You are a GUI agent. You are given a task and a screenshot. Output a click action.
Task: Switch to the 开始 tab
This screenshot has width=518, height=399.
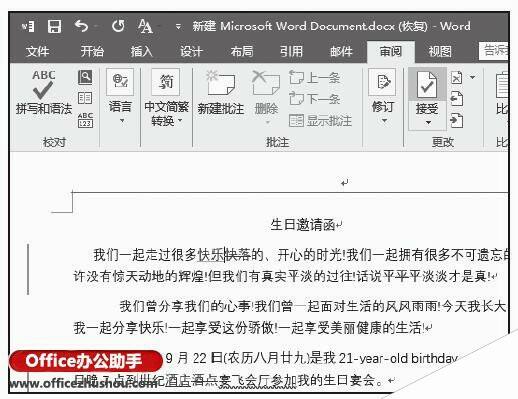[92, 52]
